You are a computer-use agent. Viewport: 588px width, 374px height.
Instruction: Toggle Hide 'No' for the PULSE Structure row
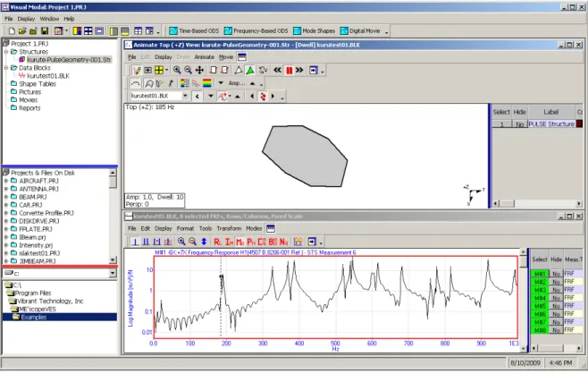pyautogui.click(x=519, y=124)
